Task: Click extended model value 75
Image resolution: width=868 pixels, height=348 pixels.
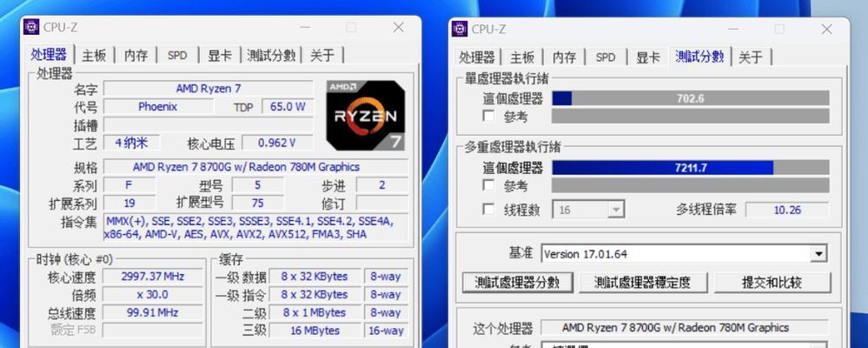Action: tap(257, 203)
